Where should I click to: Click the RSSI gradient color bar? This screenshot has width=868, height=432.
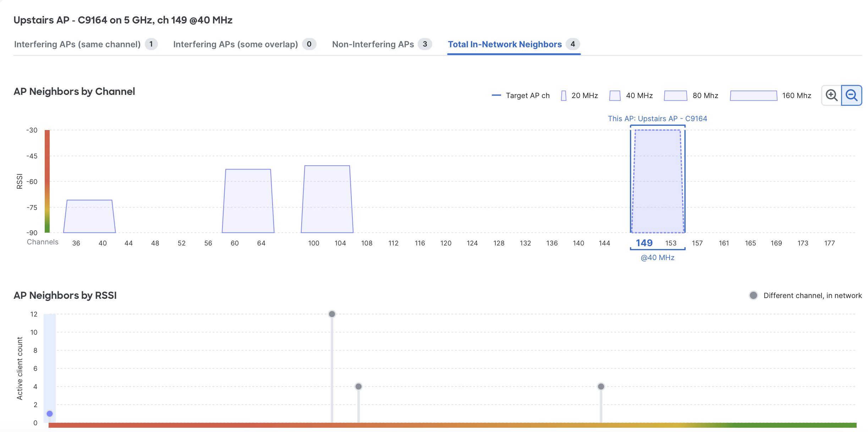coord(46,181)
